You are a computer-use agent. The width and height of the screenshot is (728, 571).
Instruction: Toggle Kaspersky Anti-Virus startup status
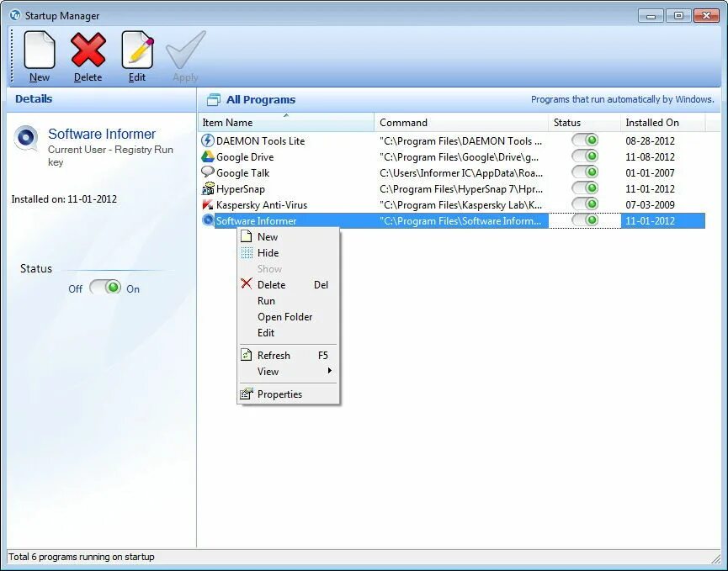coord(585,204)
